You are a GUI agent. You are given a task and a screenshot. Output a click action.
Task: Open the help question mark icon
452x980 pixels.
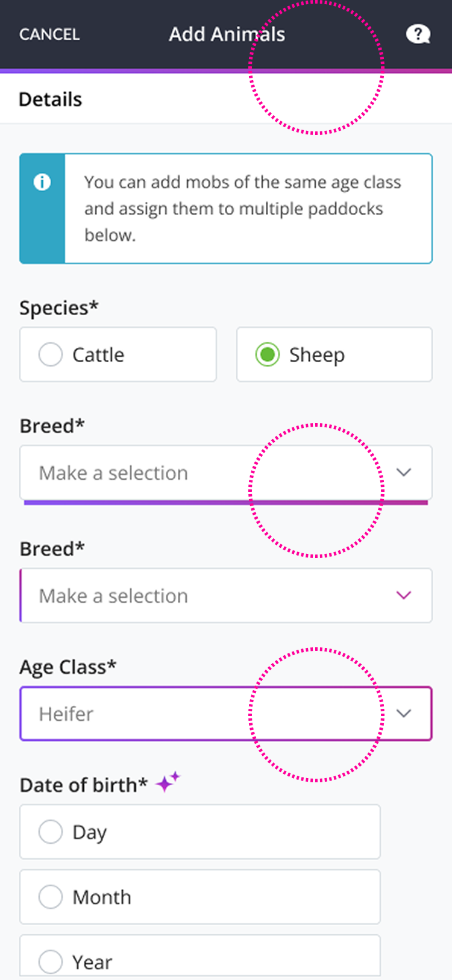pos(418,34)
